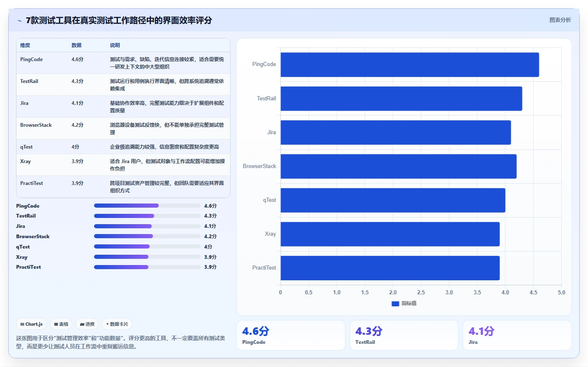Click the title icon beside the chart heading

(x=19, y=21)
